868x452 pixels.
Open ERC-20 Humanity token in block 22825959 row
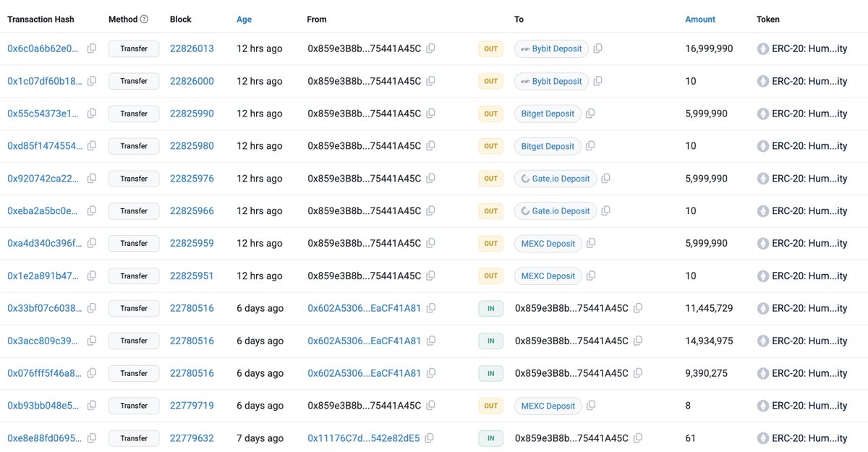pos(809,244)
